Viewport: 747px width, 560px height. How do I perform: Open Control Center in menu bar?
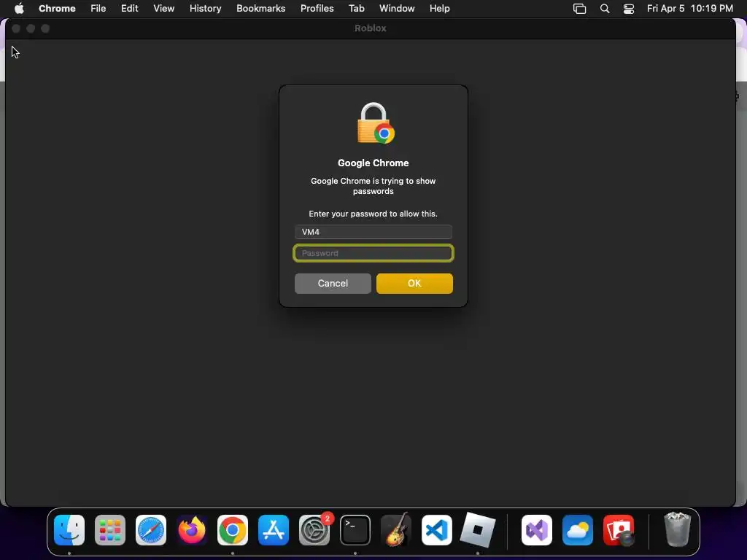(629, 9)
